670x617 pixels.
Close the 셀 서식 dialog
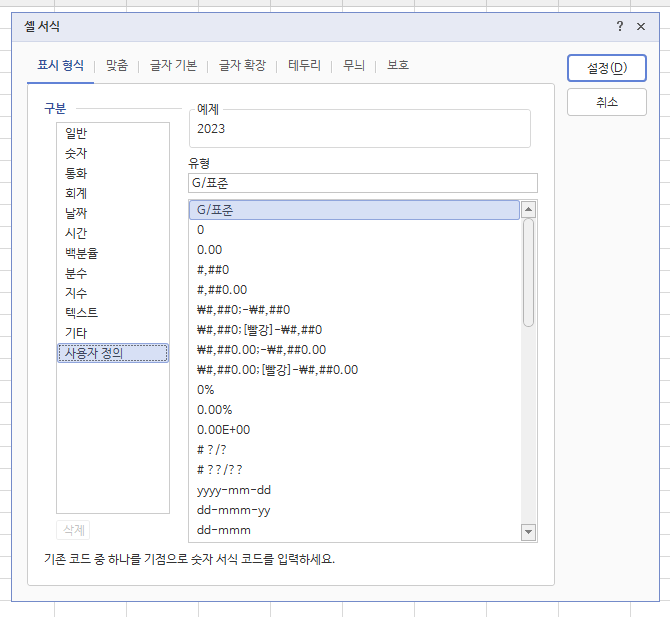click(x=641, y=26)
